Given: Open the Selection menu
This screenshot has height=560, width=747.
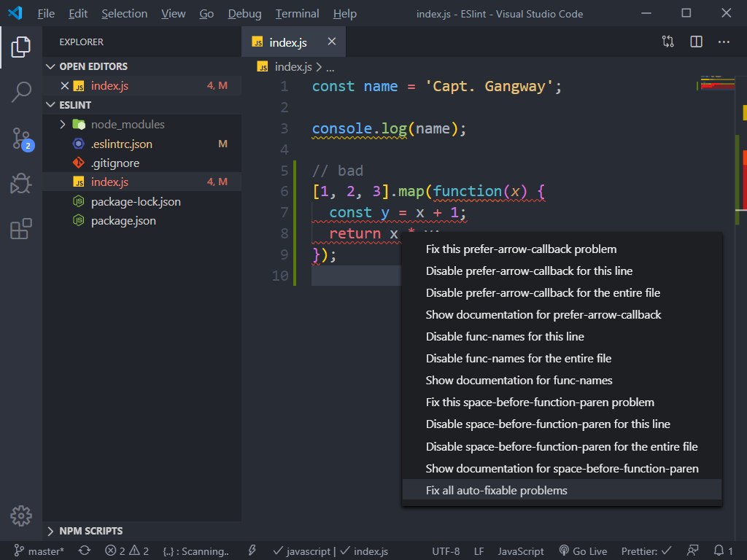Looking at the screenshot, I should click(124, 13).
